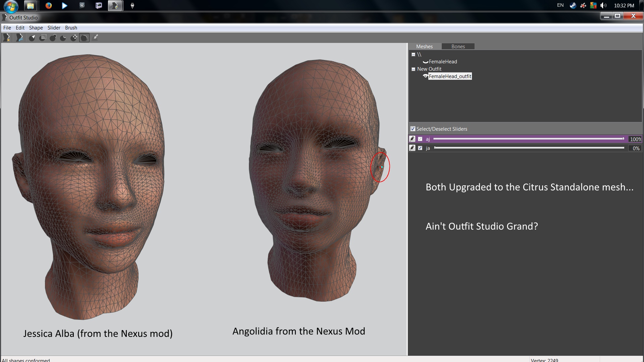Launch Firefox from the taskbar
Viewport: 644px width, 362px height.
(49, 5)
